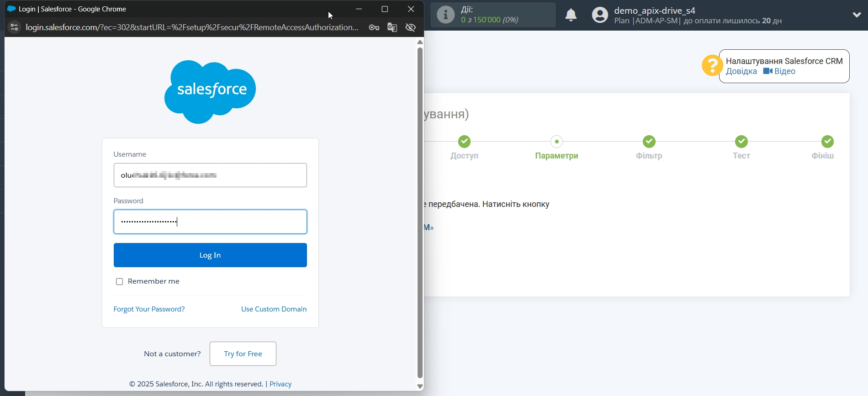Open the notifications bell icon
The width and height of the screenshot is (868, 396).
pyautogui.click(x=571, y=15)
